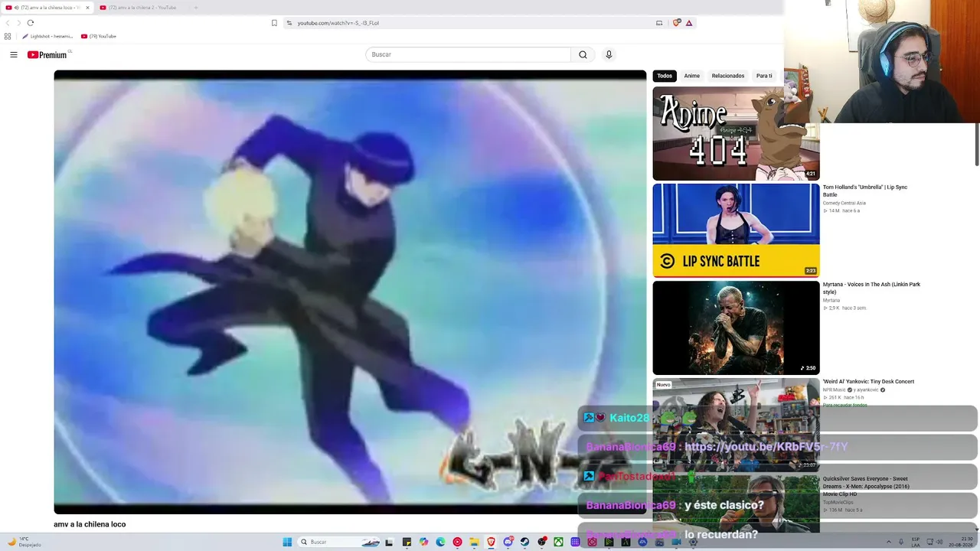The image size is (980, 551).
Task: Open 'Myrtana - Voices In The Ash' title
Action: (871, 288)
